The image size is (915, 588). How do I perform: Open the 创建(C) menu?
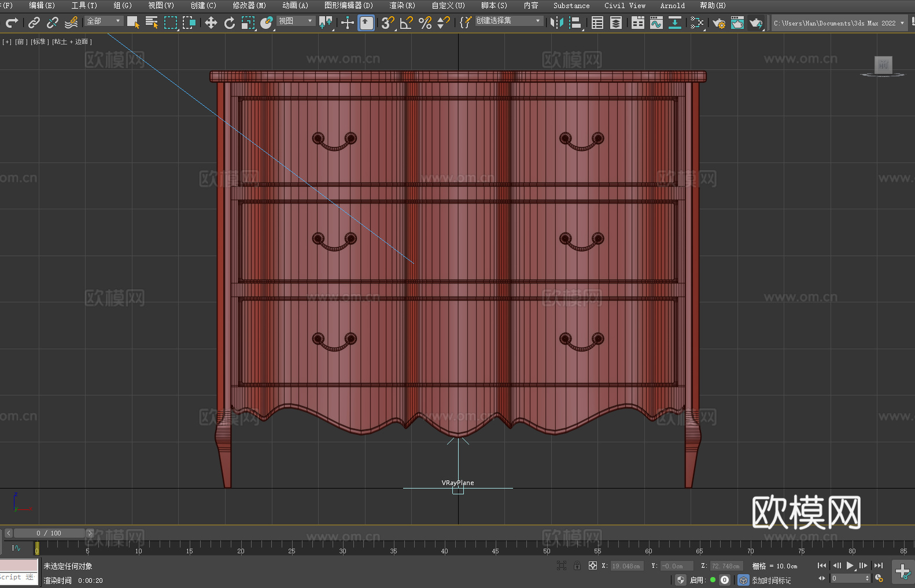[203, 5]
